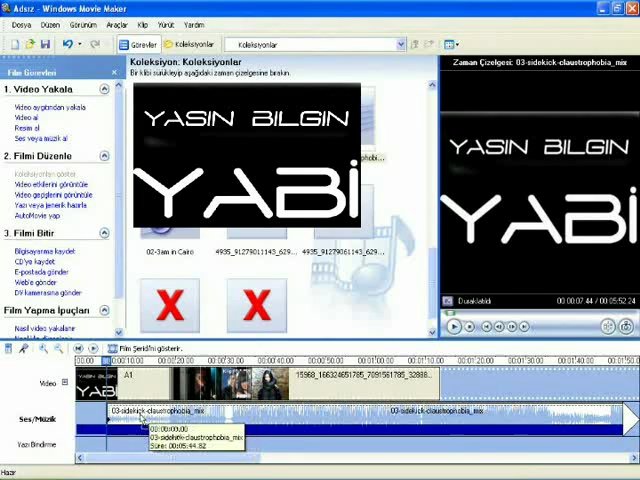Click the CD'ye kaydet link
This screenshot has width=640, height=480.
tap(35, 262)
